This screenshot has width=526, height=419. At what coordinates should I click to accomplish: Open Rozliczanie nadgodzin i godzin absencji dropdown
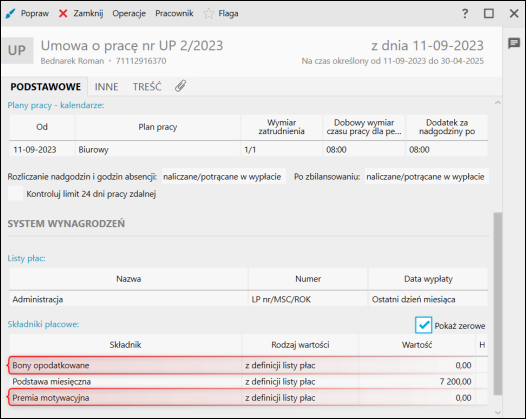tap(224, 176)
